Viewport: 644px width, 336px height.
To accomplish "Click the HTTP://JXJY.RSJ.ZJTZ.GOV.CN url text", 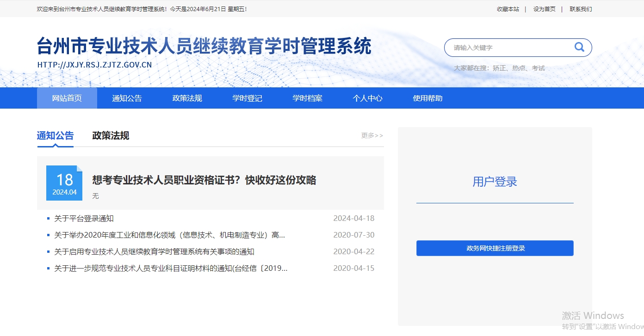I will pyautogui.click(x=94, y=65).
